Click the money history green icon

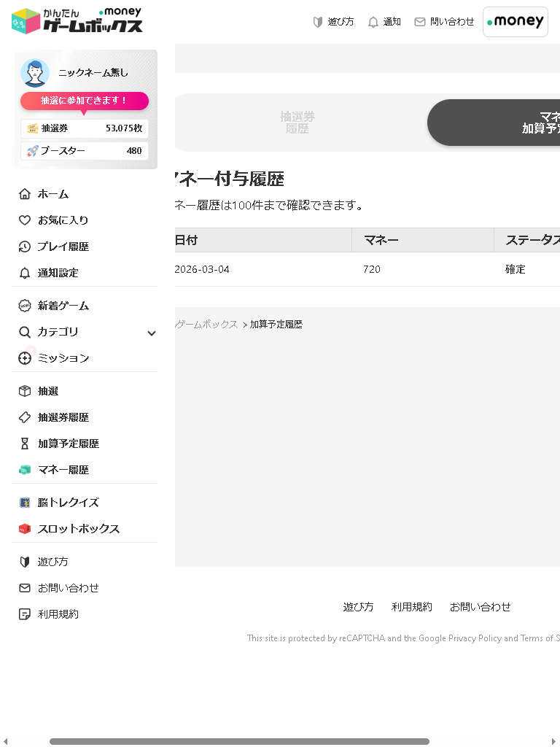(25, 470)
